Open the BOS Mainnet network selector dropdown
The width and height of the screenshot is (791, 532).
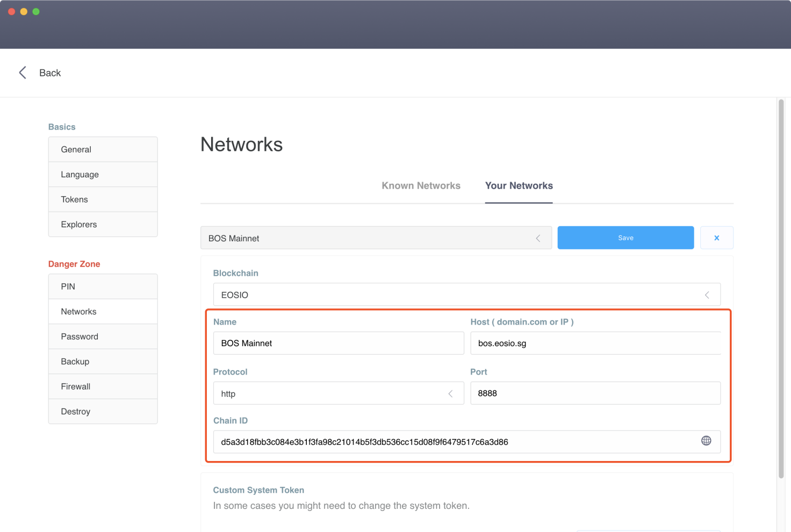376,238
